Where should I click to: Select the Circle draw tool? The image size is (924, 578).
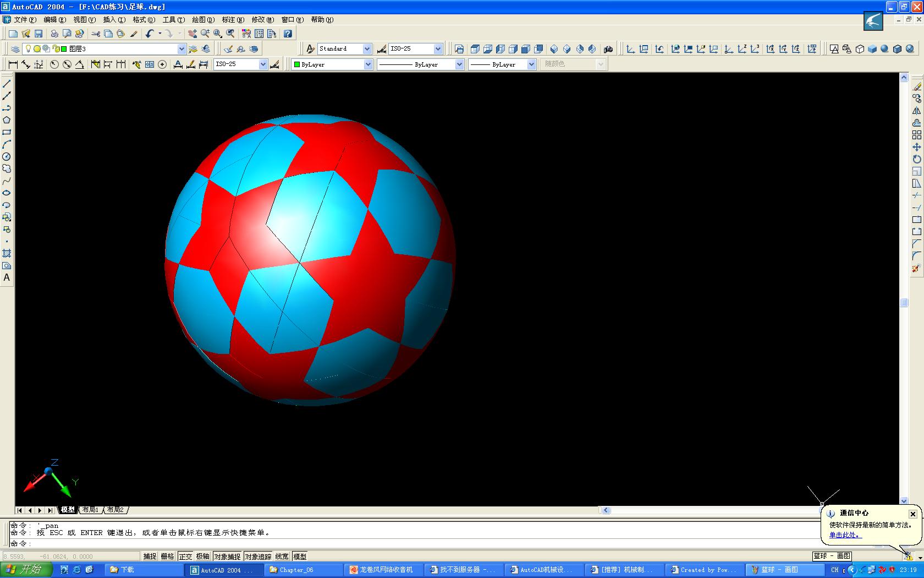pyautogui.click(x=7, y=156)
